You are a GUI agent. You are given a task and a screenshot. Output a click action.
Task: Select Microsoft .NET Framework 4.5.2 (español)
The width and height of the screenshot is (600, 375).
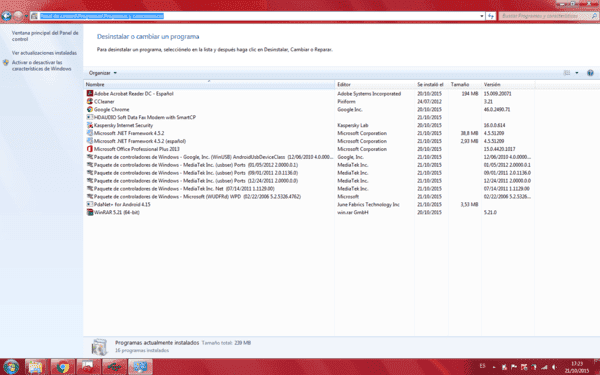pyautogui.click(x=140, y=141)
